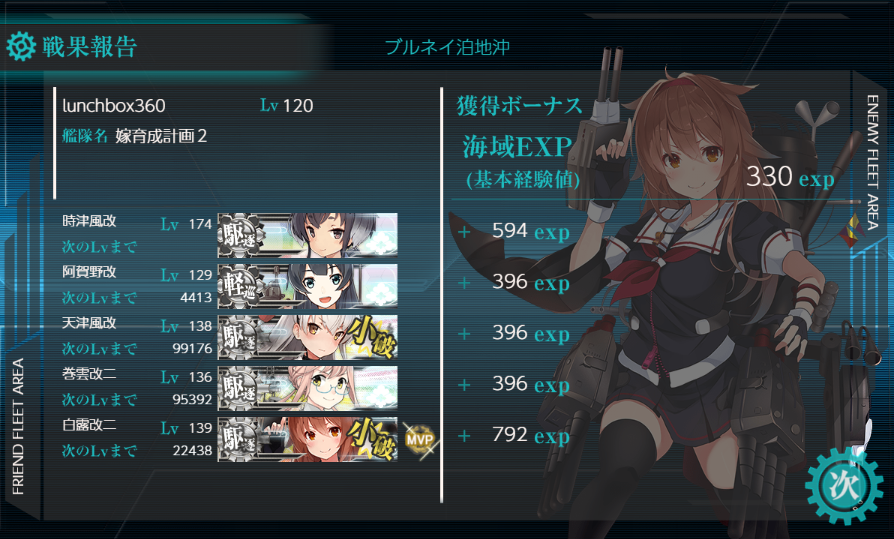Click the 330 exp base value
The height and width of the screenshot is (539, 894).
pos(790,177)
